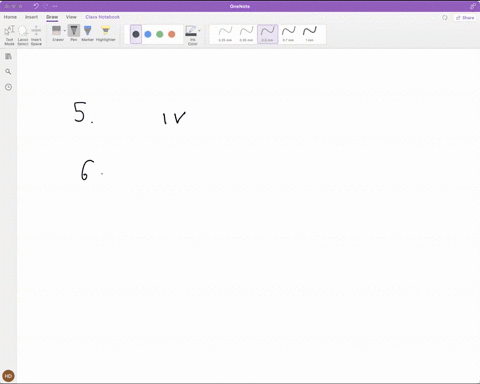
Task: Pick the orange ink color swatch
Action: pyautogui.click(x=172, y=34)
